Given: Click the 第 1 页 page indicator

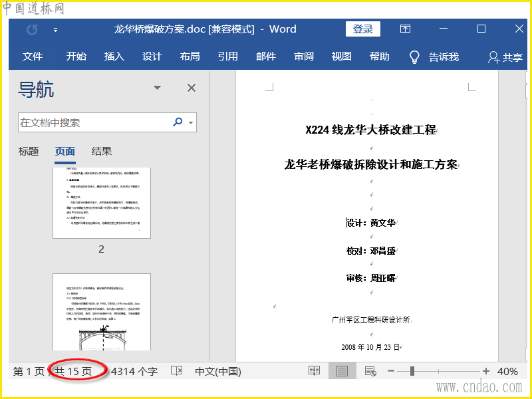Looking at the screenshot, I should (29, 372).
